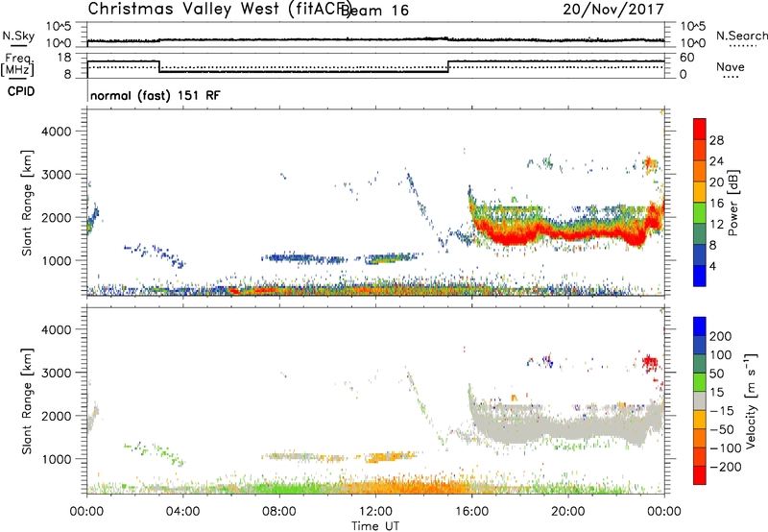Pick the grey −15 to 15 Velocity segment

click(x=700, y=400)
